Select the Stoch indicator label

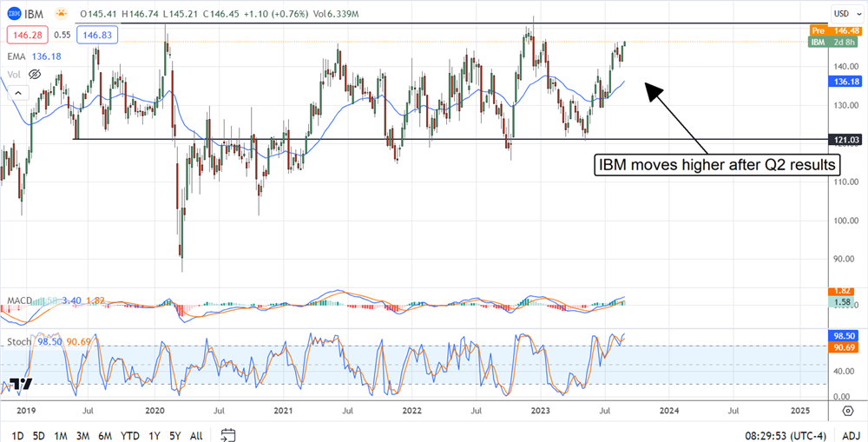[19, 341]
